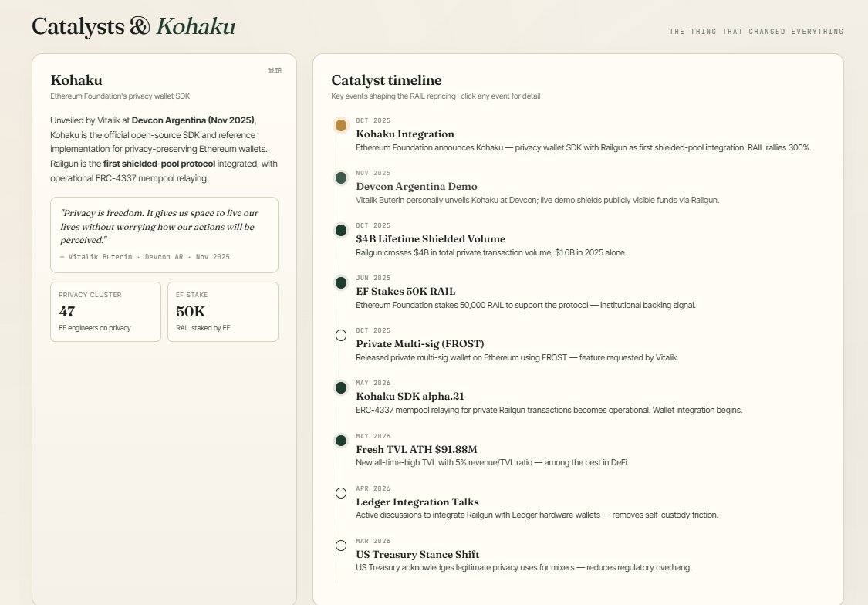Image resolution: width=868 pixels, height=605 pixels.
Task: Open the $4B Lifetime Shielded Volume event title
Action: click(431, 238)
